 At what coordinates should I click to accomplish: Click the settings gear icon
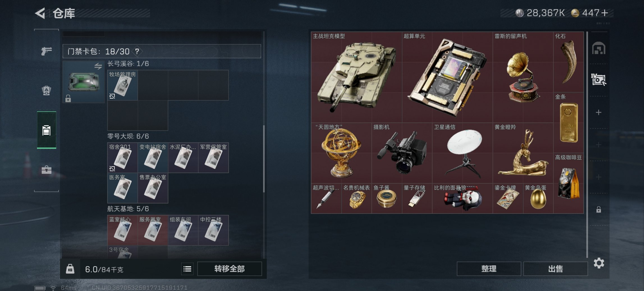click(599, 263)
